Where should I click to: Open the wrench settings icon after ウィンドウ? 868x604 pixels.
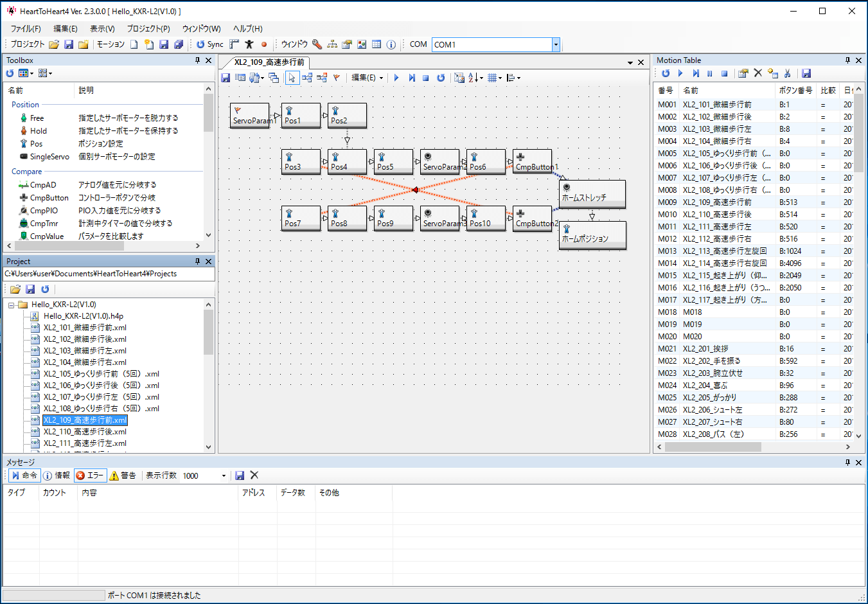[317, 44]
